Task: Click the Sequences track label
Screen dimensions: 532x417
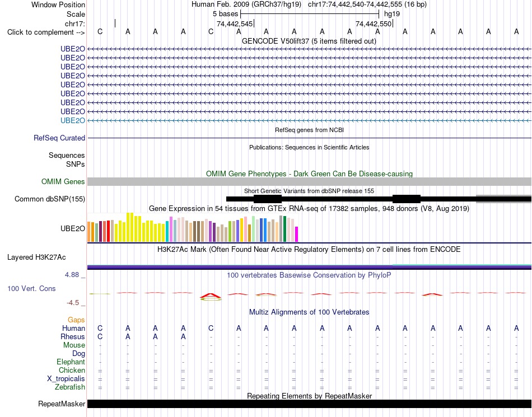Action: pyautogui.click(x=67, y=155)
